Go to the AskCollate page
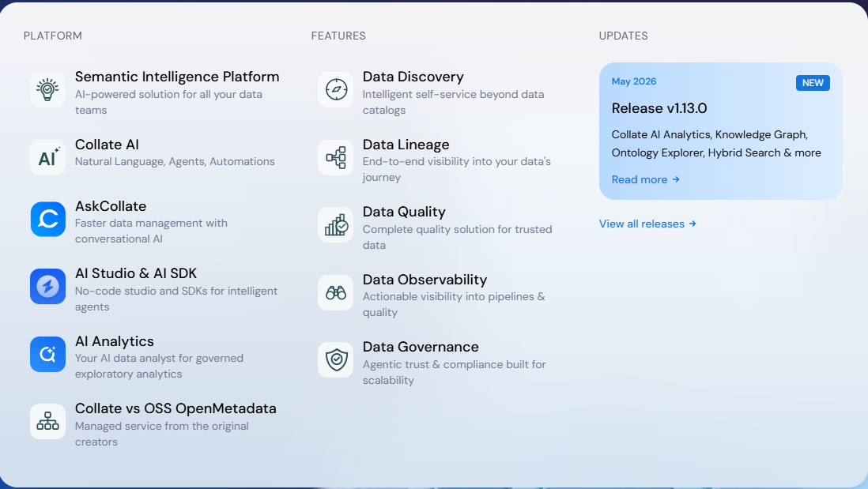Viewport: 868px width, 489px height. (111, 205)
